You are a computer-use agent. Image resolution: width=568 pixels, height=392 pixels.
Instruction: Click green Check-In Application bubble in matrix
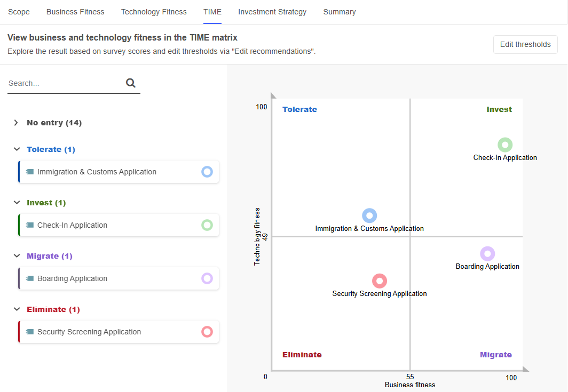pos(505,145)
